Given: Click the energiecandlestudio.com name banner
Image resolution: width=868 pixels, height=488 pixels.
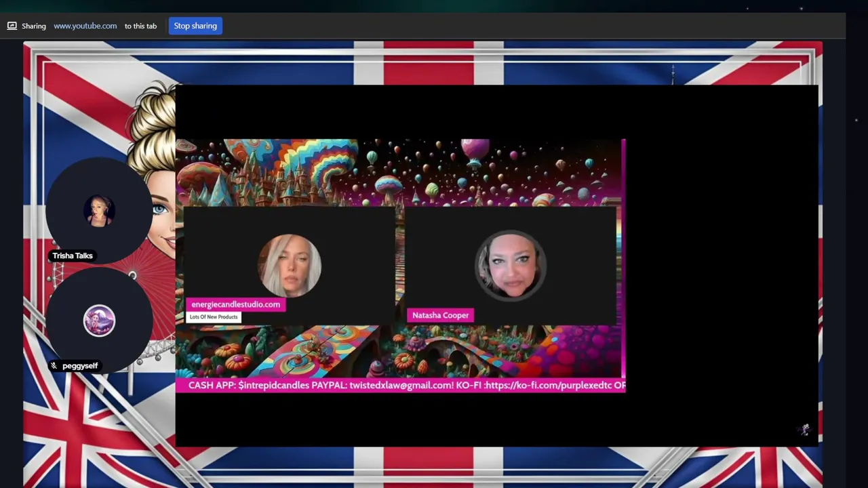Looking at the screenshot, I should click(x=235, y=304).
